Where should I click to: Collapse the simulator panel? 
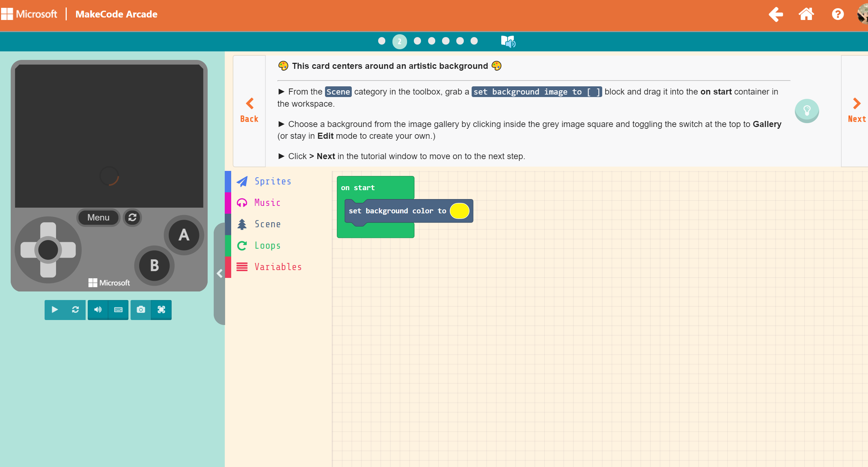pyautogui.click(x=219, y=274)
